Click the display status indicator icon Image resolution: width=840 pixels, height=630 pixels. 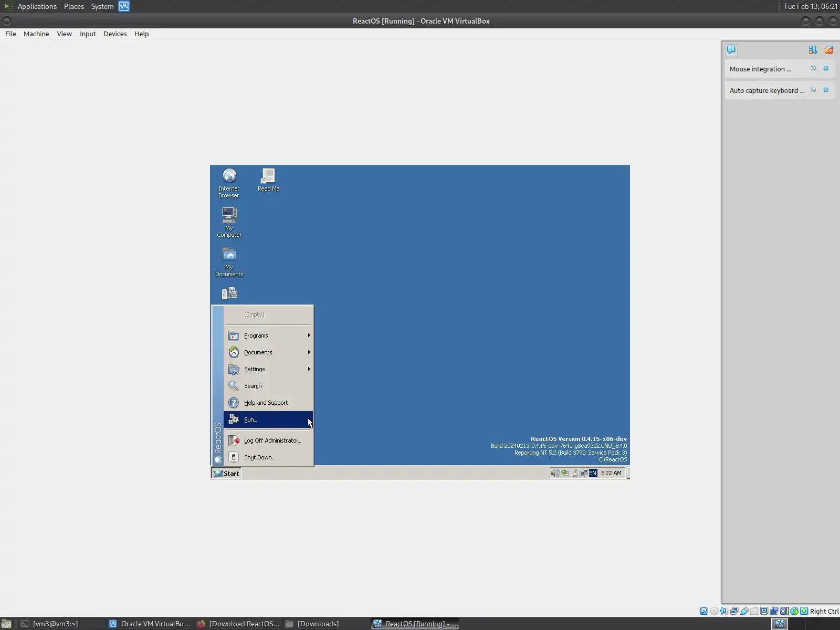(x=764, y=611)
